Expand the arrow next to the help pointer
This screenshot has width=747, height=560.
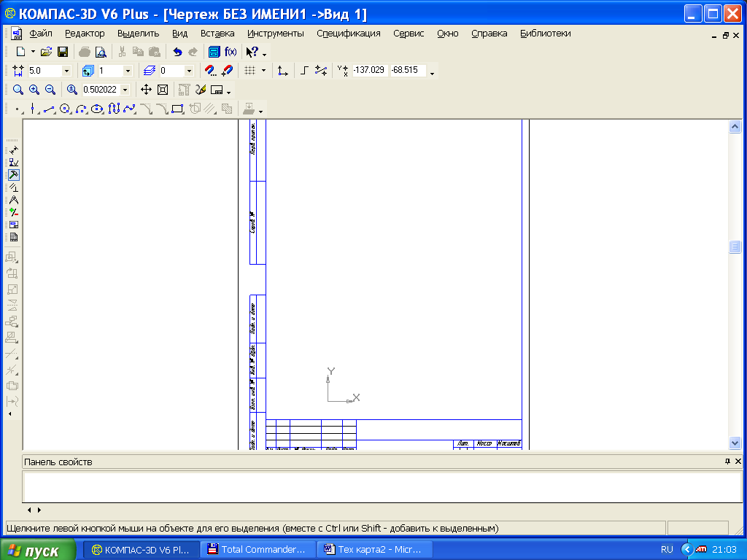[264, 54]
